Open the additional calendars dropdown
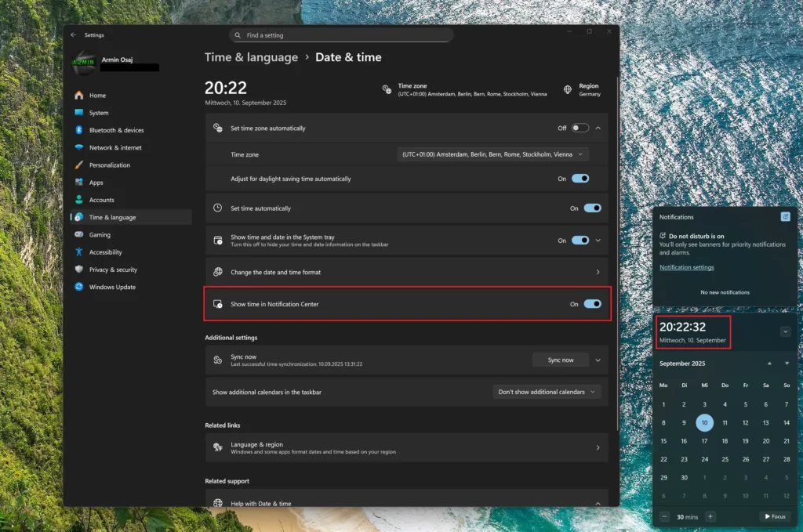 pos(547,392)
